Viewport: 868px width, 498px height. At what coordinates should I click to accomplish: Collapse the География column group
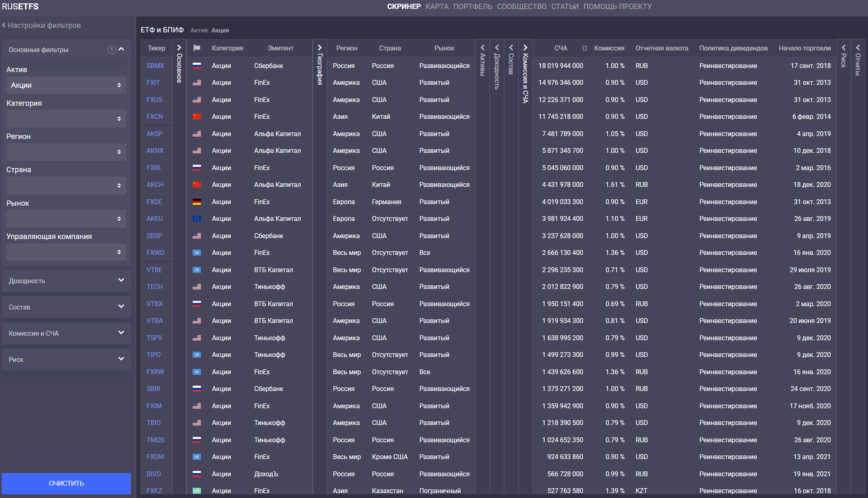(x=320, y=47)
